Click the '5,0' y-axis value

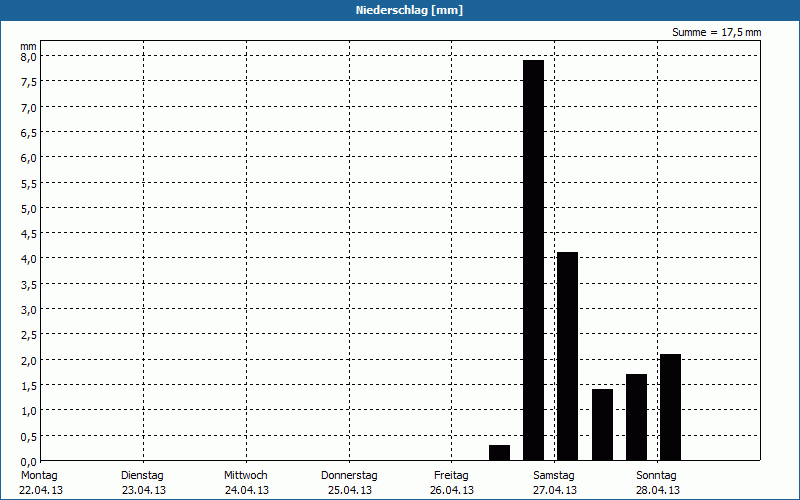point(29,209)
